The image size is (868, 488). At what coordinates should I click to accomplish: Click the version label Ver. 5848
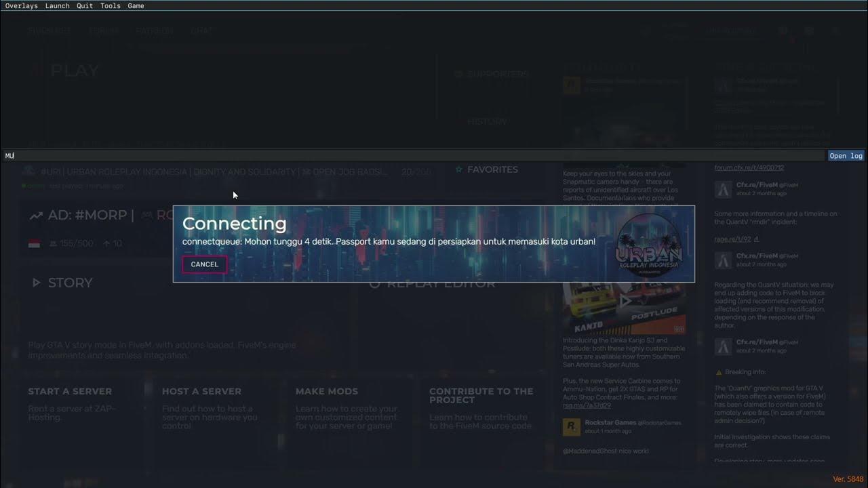848,479
